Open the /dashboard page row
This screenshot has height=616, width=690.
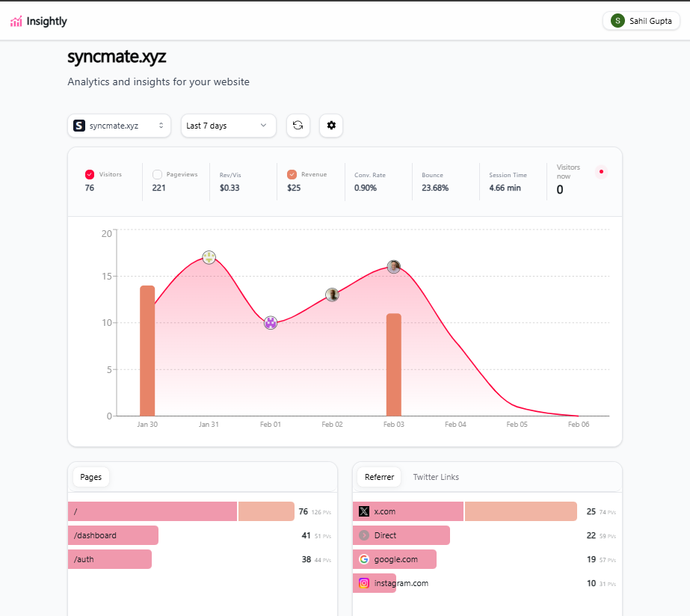tap(112, 535)
